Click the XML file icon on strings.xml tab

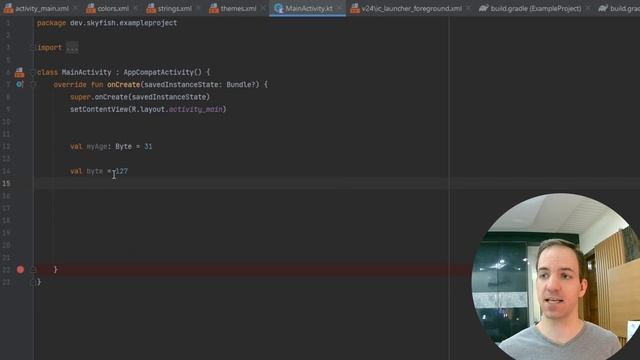(x=151, y=8)
